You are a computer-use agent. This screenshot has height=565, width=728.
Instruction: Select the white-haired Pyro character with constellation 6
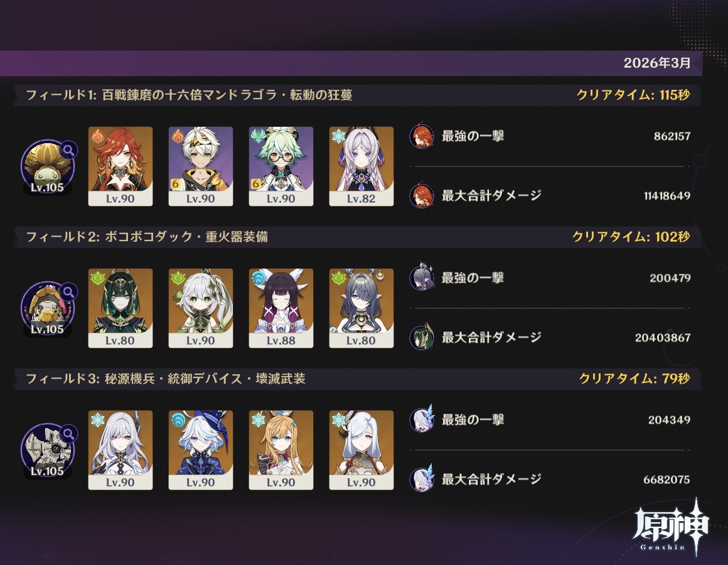click(201, 166)
